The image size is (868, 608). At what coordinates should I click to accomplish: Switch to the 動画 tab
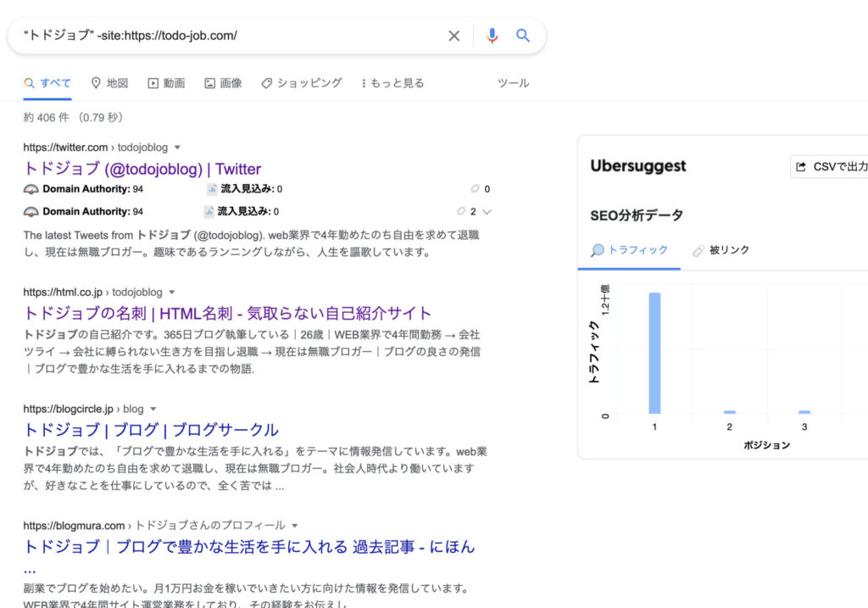[166, 83]
